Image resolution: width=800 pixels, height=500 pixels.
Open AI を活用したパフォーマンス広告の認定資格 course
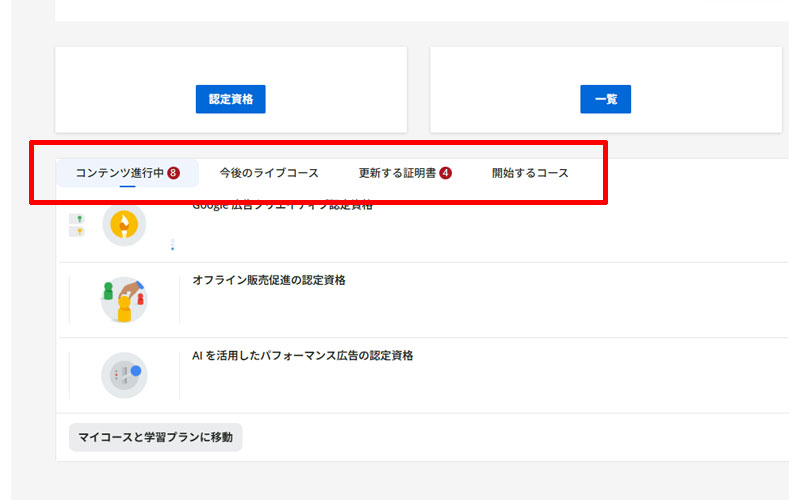[x=303, y=356]
